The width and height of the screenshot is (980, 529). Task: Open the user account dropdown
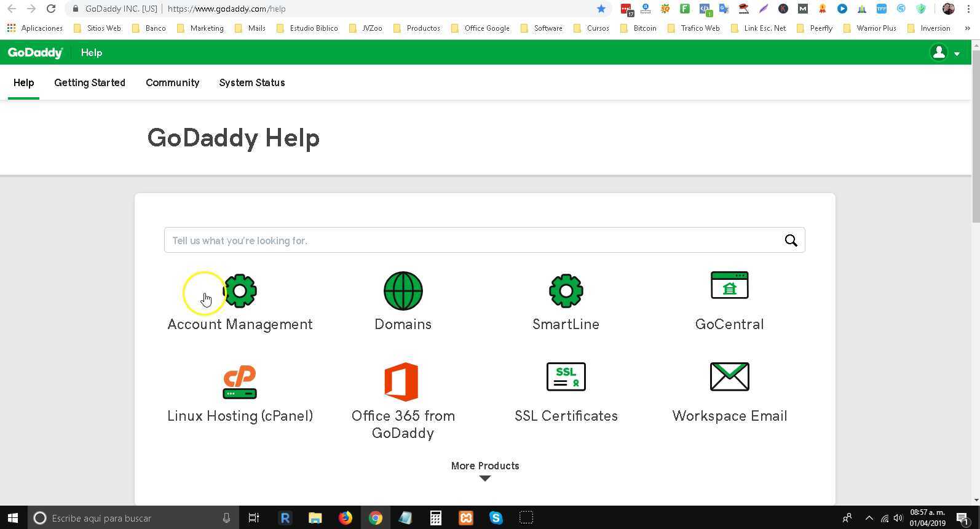945,53
